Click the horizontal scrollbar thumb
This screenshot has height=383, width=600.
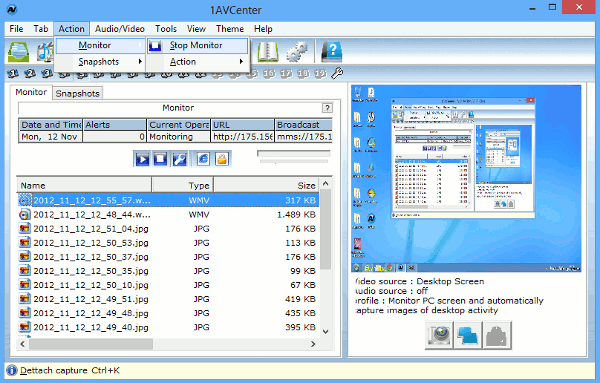pyautogui.click(x=91, y=344)
